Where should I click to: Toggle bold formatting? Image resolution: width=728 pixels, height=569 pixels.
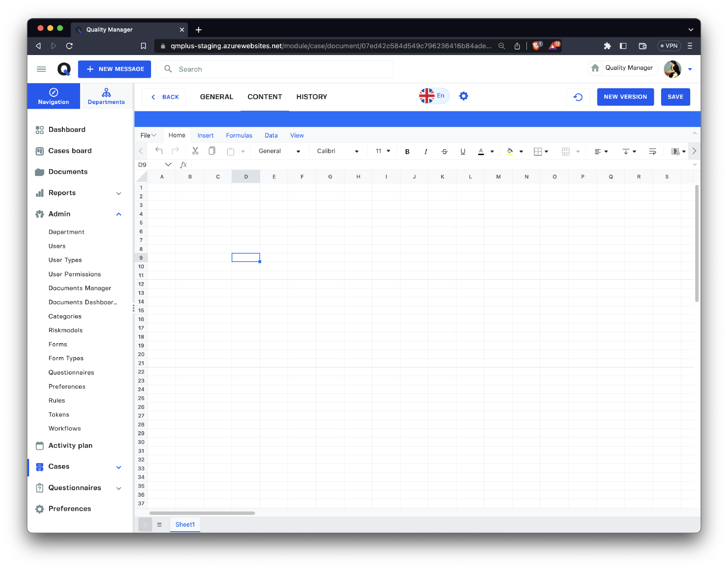click(x=407, y=151)
